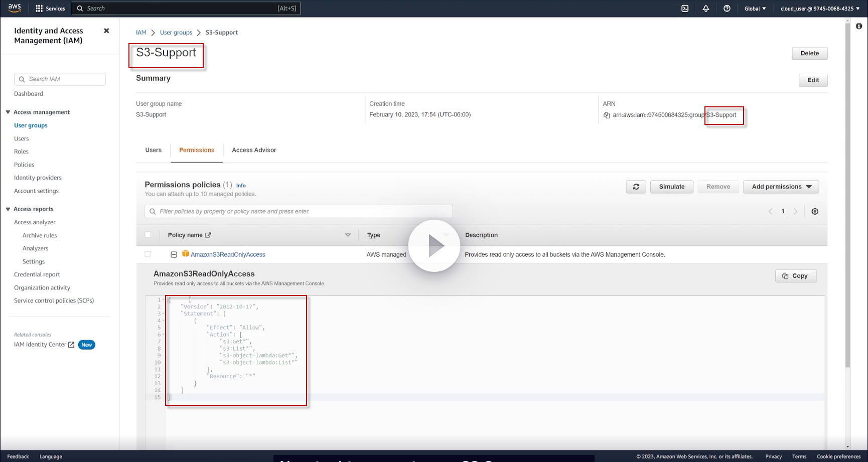868x462 pixels.
Task: Switch to the Users tab
Action: coord(154,150)
